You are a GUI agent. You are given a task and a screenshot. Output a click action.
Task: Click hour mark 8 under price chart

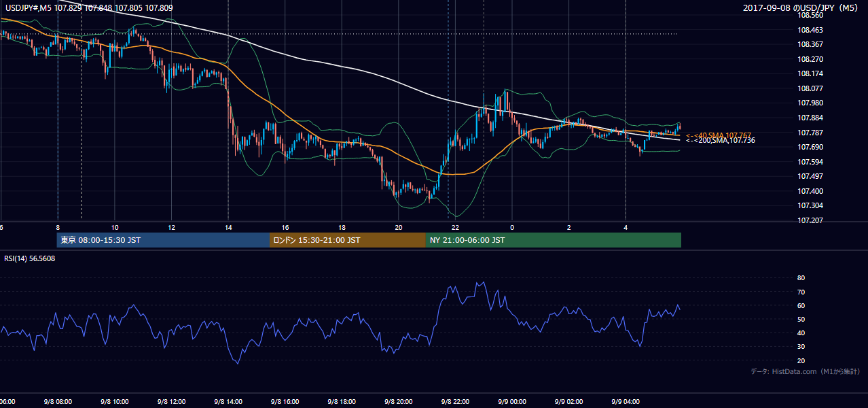58,228
